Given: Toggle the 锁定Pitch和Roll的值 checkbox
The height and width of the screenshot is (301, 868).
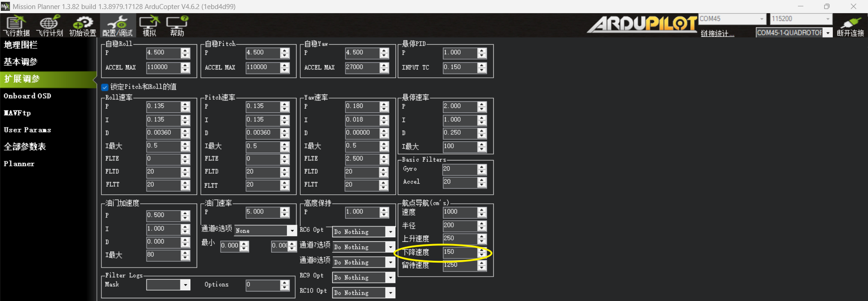Looking at the screenshot, I should tap(105, 87).
